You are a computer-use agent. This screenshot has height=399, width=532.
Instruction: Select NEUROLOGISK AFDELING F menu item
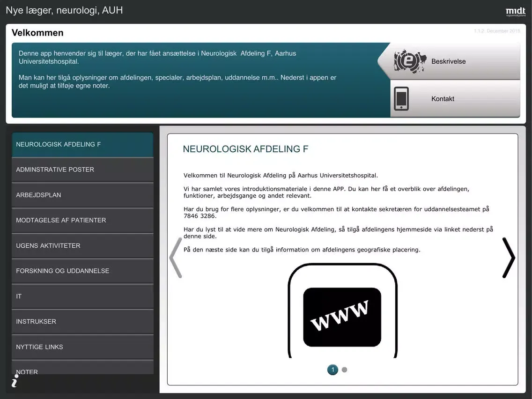coord(82,145)
